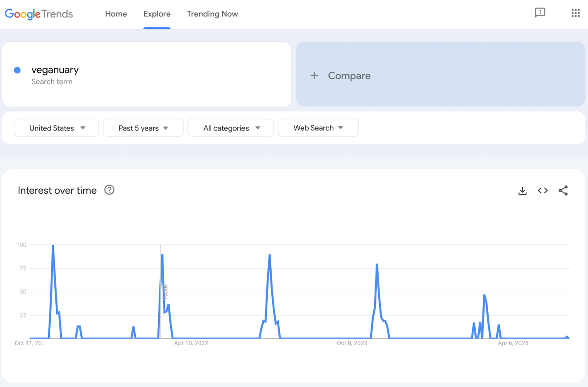Click the Apr 6, 2025 axis label

click(x=513, y=343)
